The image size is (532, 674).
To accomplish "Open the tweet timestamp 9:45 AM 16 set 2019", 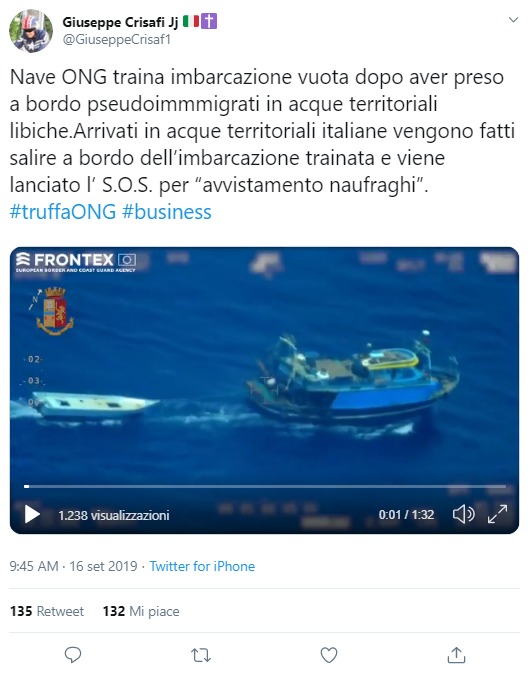I will [x=73, y=566].
